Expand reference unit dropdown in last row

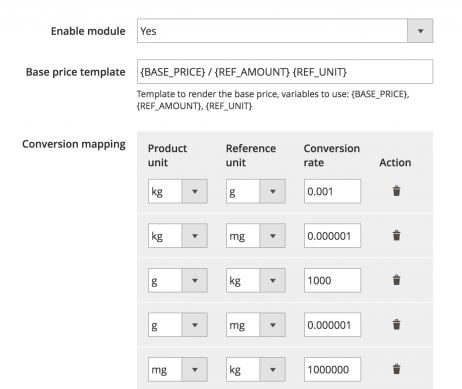click(x=256, y=369)
